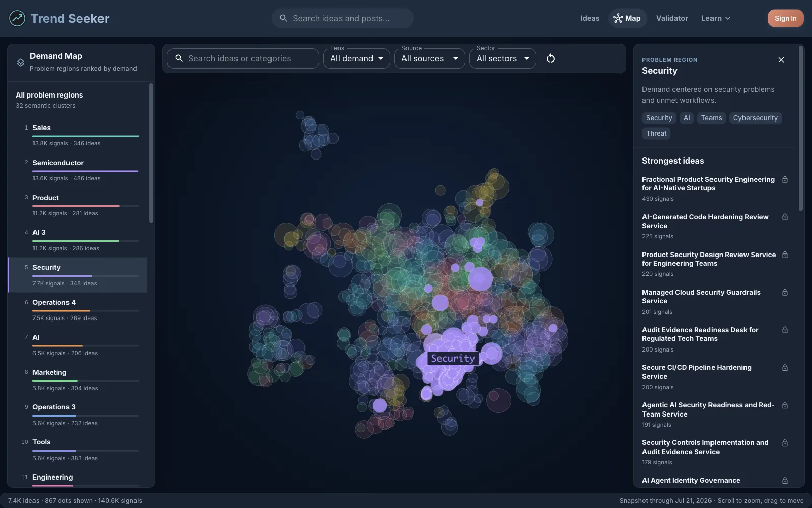This screenshot has width=812, height=508.
Task: Click lock icon for Fractional Product Security Engineering
Action: click(x=785, y=180)
